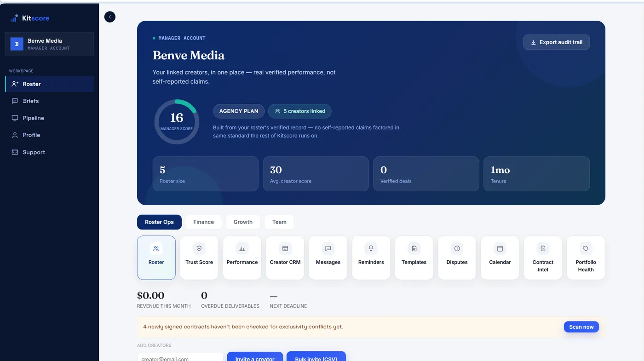Screen dimensions: 644x361
Task: Click the Invite a creator button
Action: tap(255, 357)
